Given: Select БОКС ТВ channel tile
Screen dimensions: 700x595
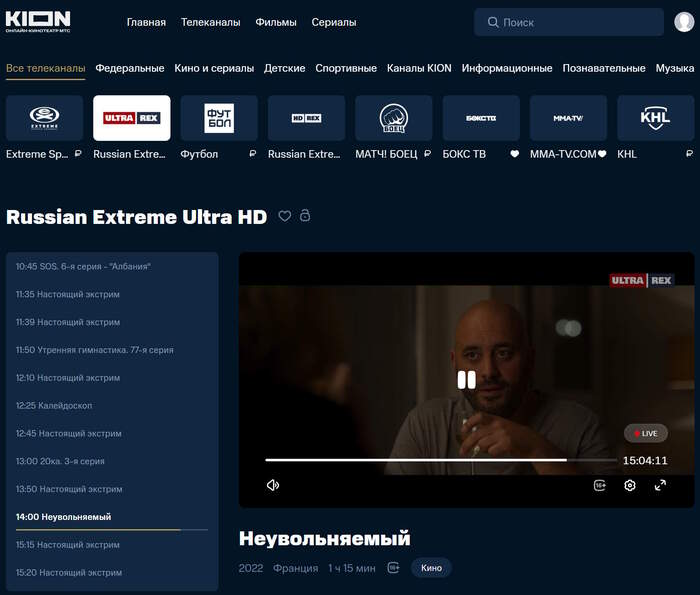Looking at the screenshot, I should pyautogui.click(x=481, y=118).
